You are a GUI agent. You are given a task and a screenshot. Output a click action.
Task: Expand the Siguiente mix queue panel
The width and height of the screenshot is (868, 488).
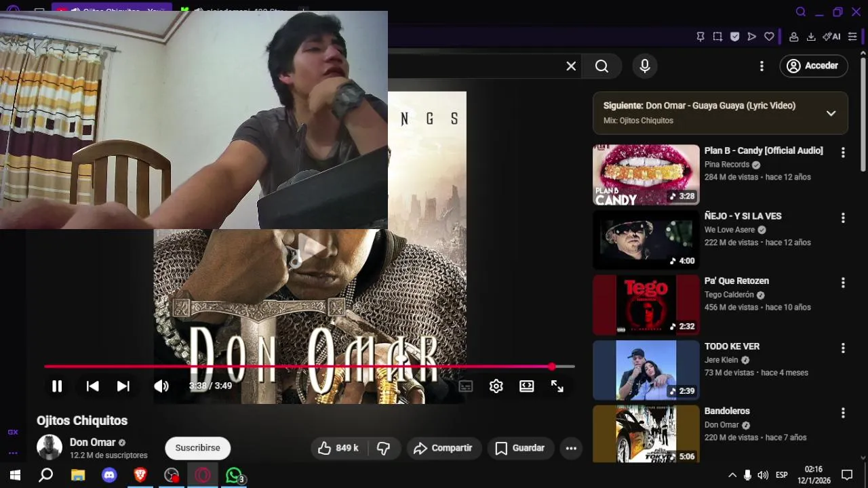831,113
